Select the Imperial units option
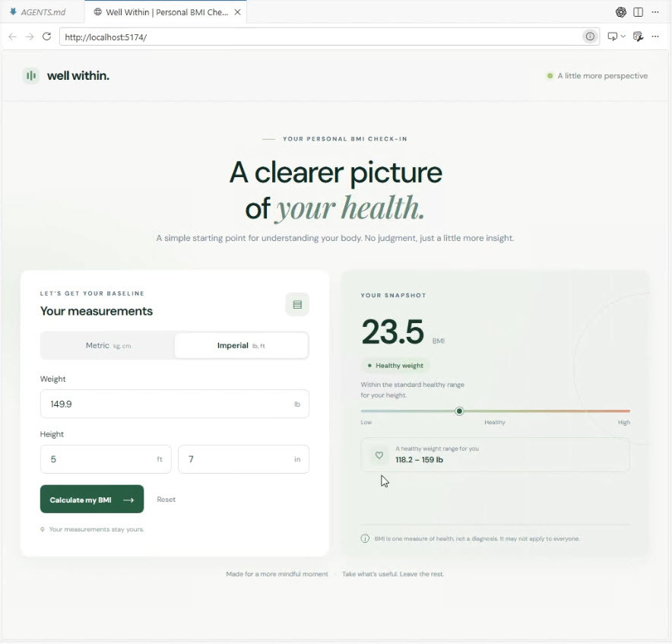 (241, 346)
